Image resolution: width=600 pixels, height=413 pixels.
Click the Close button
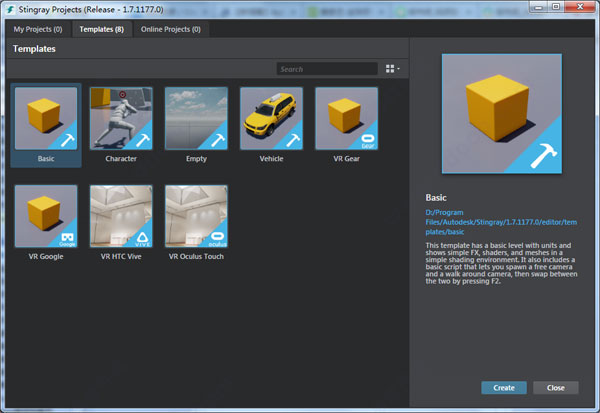(x=556, y=388)
